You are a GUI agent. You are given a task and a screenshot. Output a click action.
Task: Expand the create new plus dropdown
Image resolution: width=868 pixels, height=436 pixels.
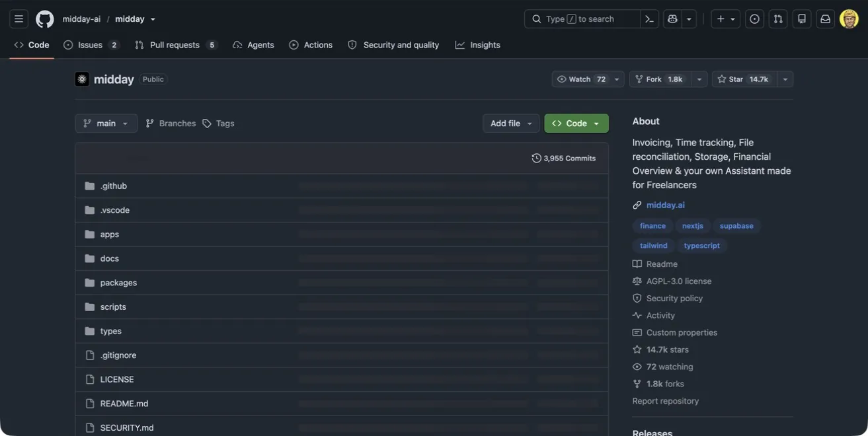(x=725, y=19)
